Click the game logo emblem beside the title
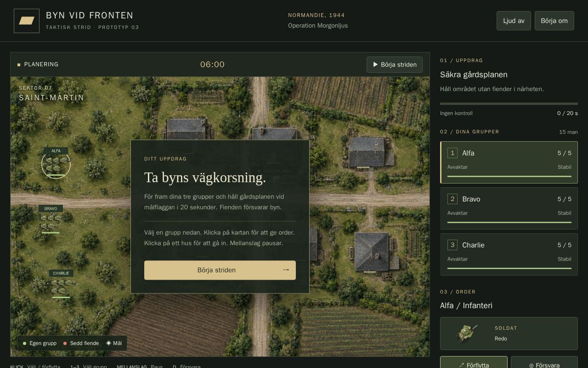 pyautogui.click(x=27, y=21)
